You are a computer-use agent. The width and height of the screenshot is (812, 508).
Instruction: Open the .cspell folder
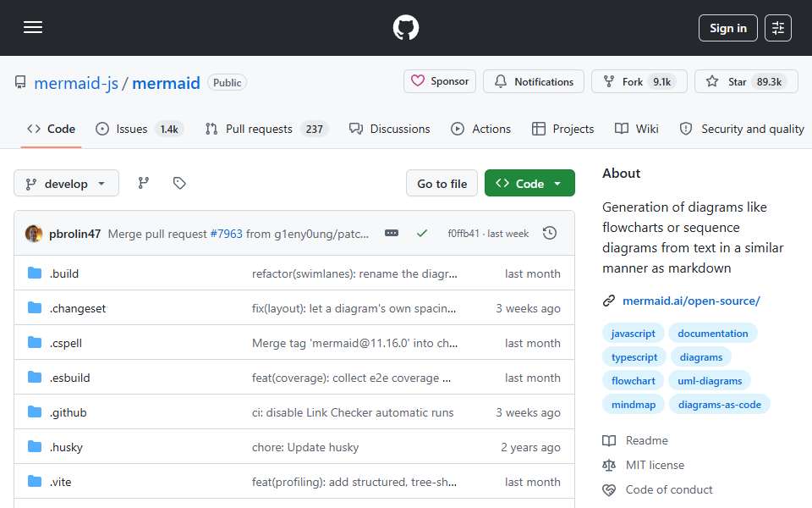point(66,343)
